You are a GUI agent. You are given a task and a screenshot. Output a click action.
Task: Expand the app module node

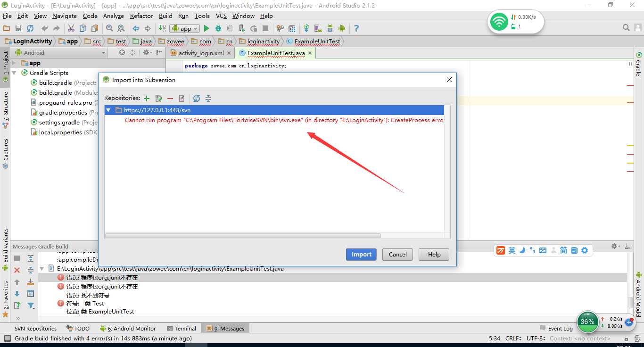pos(14,63)
